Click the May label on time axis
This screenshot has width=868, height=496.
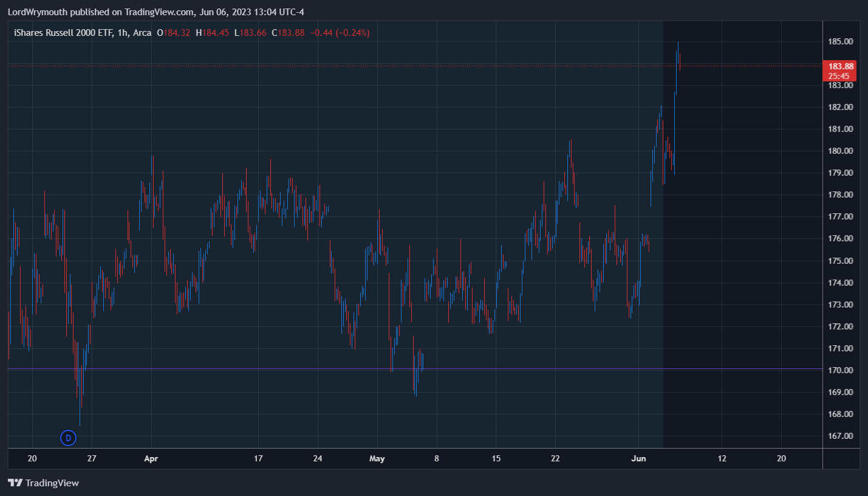point(377,459)
